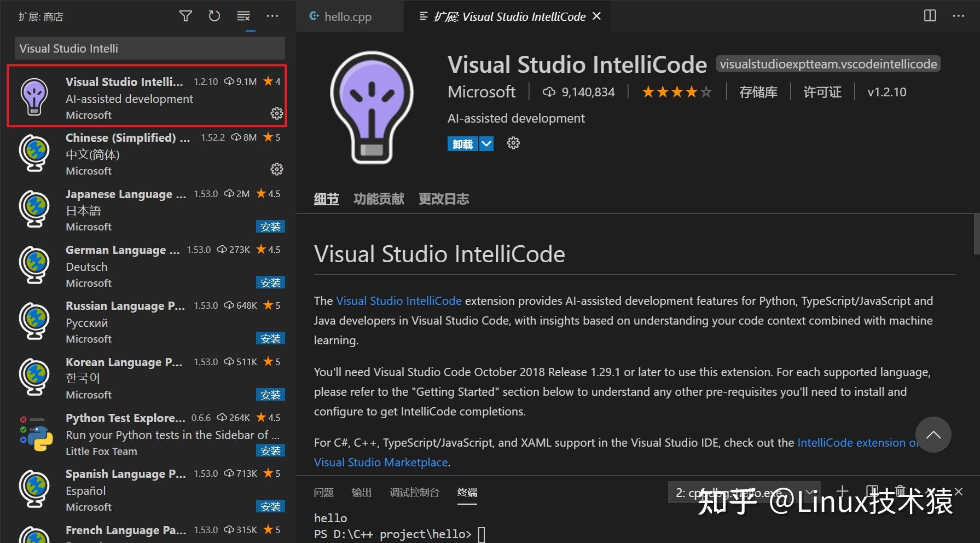
Task: Switch to the hello.cpp tab
Action: pos(348,16)
